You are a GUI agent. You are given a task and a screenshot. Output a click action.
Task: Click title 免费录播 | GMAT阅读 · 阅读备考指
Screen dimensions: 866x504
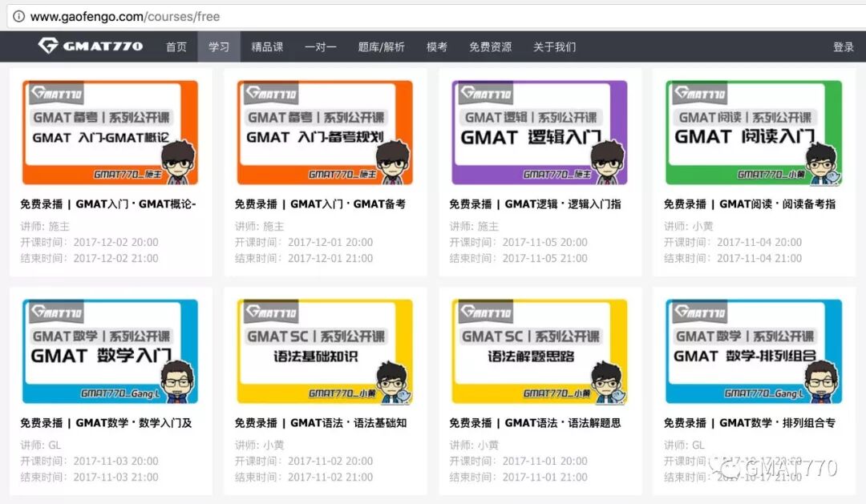(x=750, y=204)
